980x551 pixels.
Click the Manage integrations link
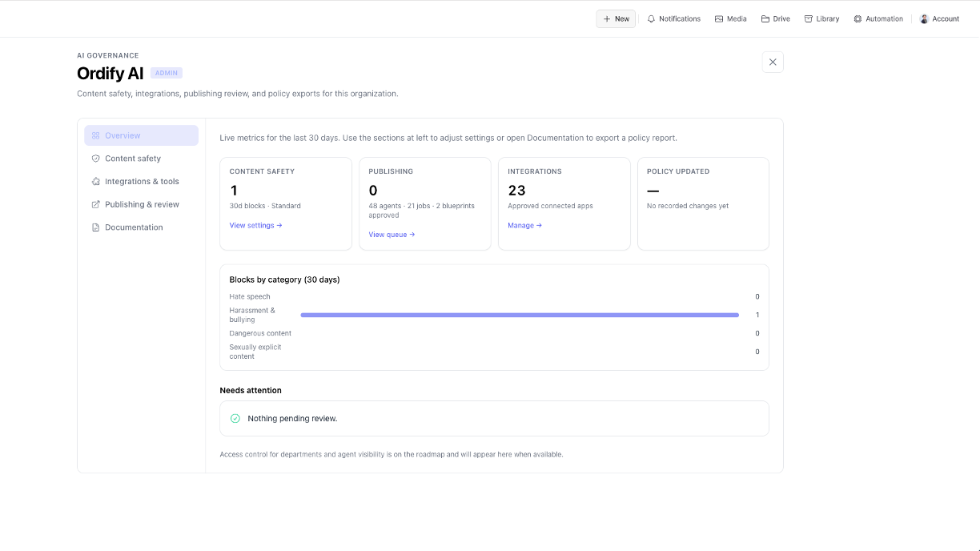pos(524,225)
